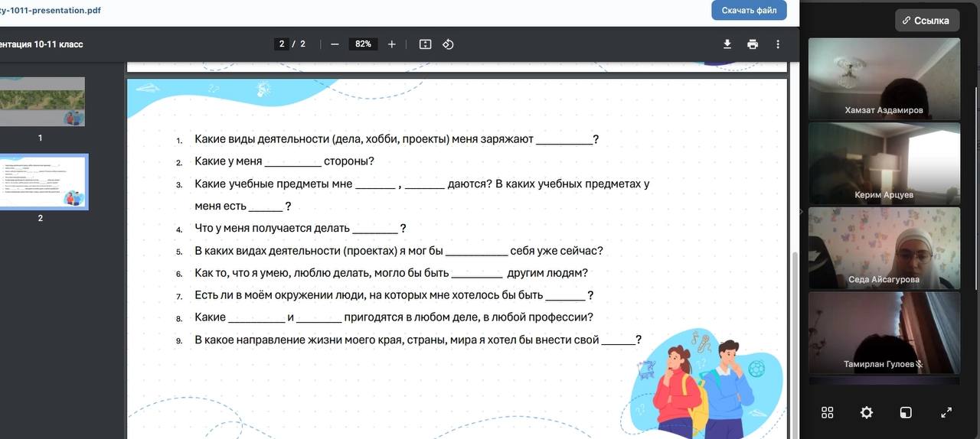Viewport: 980px width, 439px height.
Task: Open the PDF viewer three-dot menu
Action: tap(778, 44)
